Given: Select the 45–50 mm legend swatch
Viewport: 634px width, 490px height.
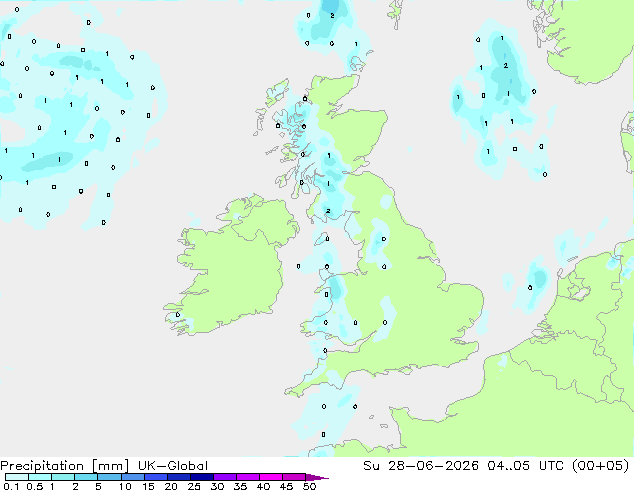Looking at the screenshot, I should [294, 477].
